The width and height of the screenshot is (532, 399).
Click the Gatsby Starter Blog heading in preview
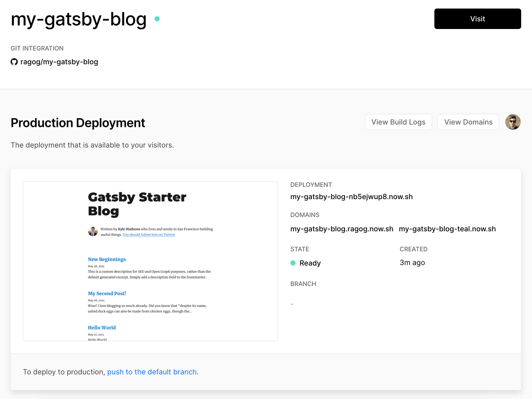[x=137, y=204]
